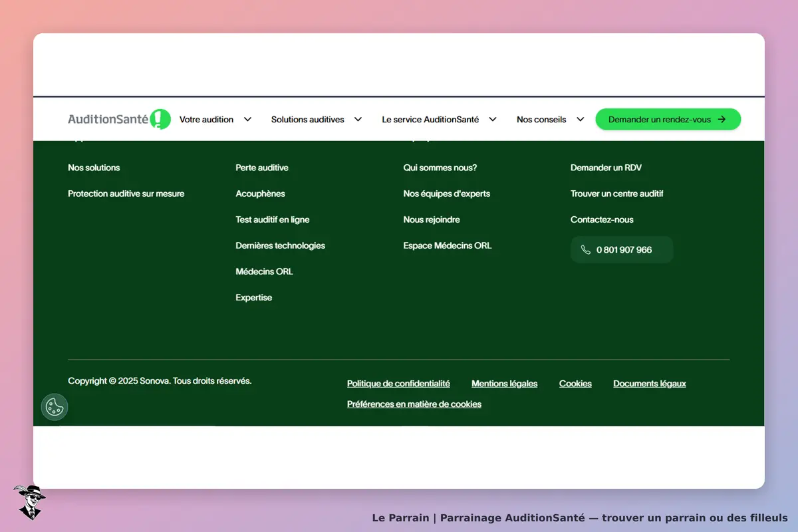Click Demander un rendez-vous button
798x532 pixels.
668,119
